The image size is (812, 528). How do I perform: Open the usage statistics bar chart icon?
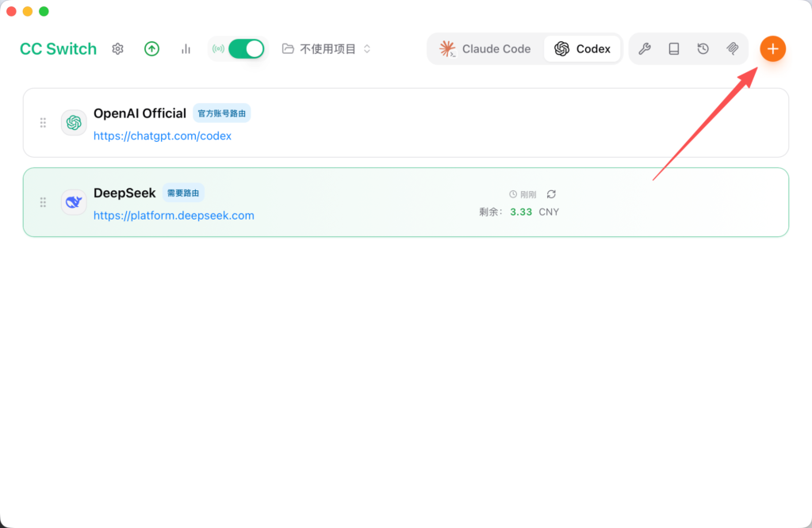(x=186, y=49)
